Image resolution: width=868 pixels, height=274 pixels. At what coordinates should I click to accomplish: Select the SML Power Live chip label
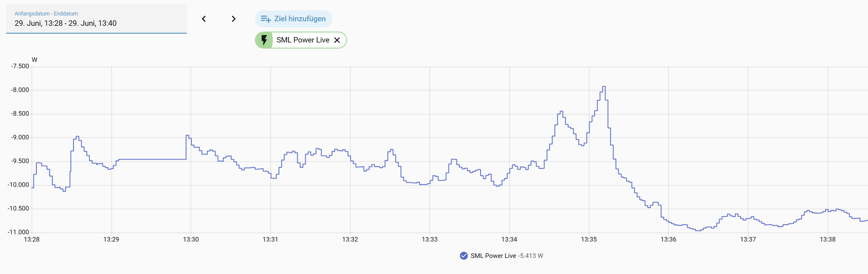(303, 40)
